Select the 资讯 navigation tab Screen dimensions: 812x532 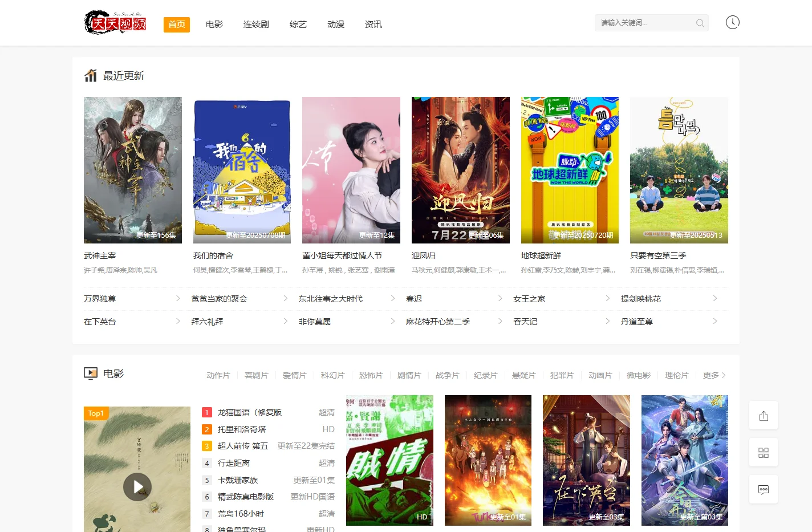coord(373,24)
